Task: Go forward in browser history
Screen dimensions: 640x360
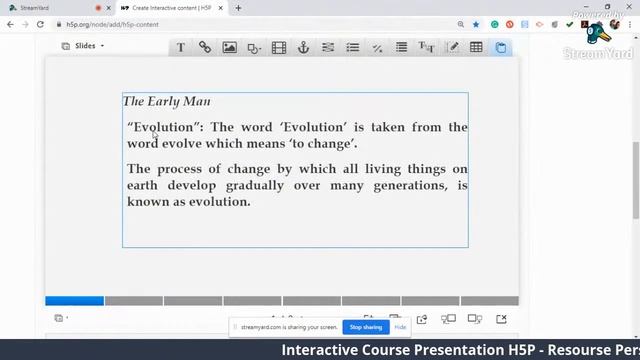Action: coord(25,24)
